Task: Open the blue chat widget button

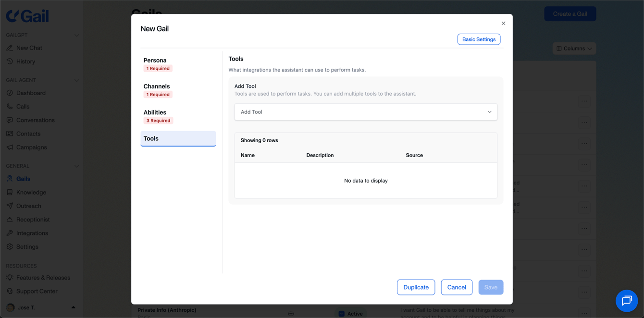Action: pos(627,301)
